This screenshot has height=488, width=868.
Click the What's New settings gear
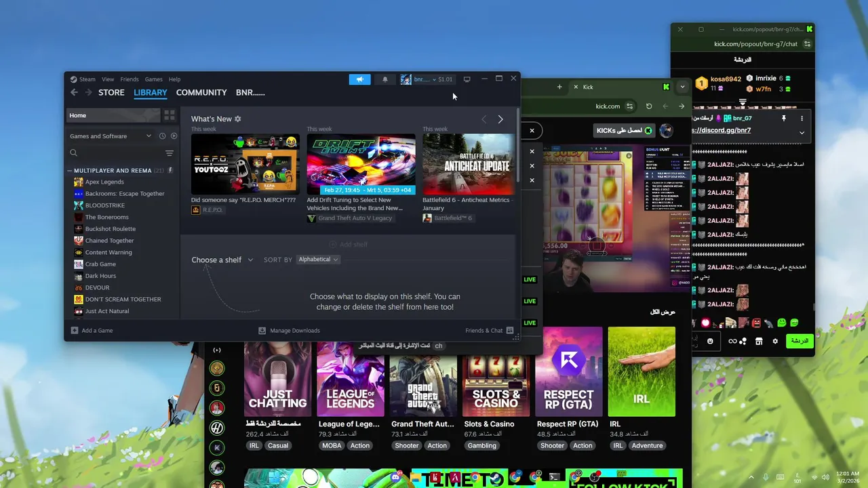pos(237,119)
